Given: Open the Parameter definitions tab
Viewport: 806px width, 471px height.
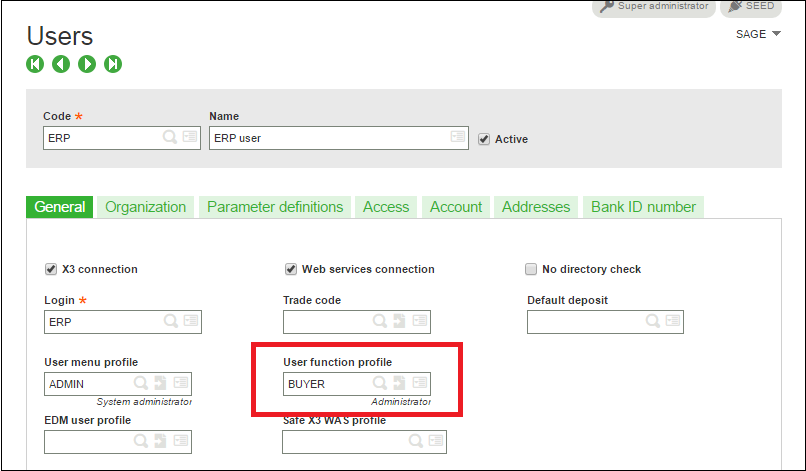Looking at the screenshot, I should (x=275, y=207).
